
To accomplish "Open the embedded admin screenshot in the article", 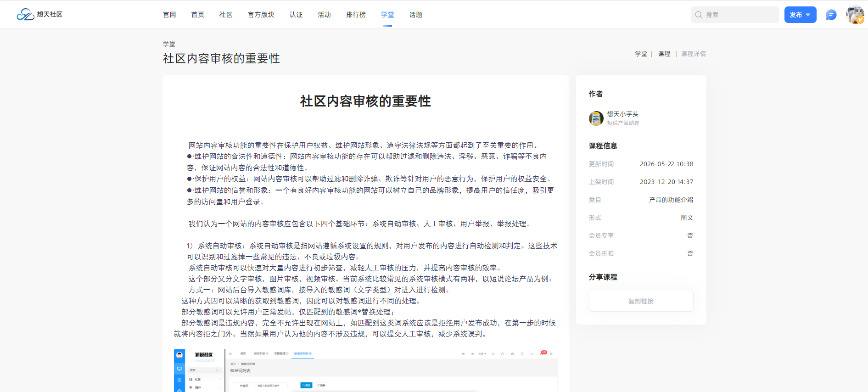I will pyautogui.click(x=365, y=370).
